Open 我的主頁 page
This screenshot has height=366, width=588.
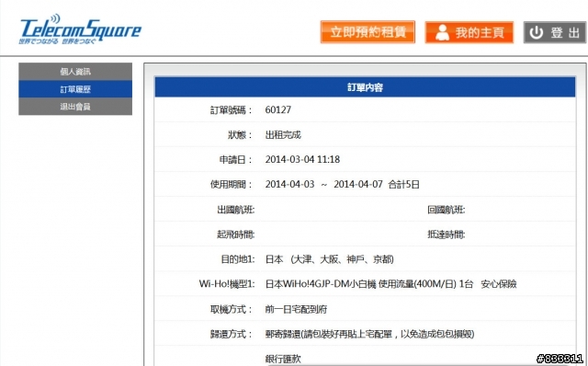(469, 32)
